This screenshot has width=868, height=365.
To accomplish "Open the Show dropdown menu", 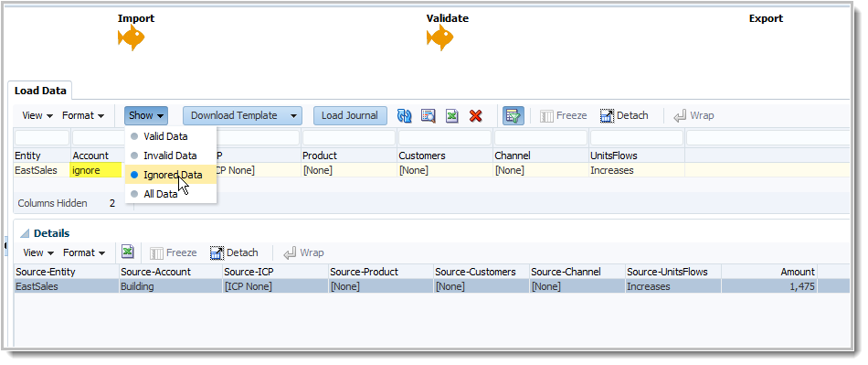I will point(146,116).
